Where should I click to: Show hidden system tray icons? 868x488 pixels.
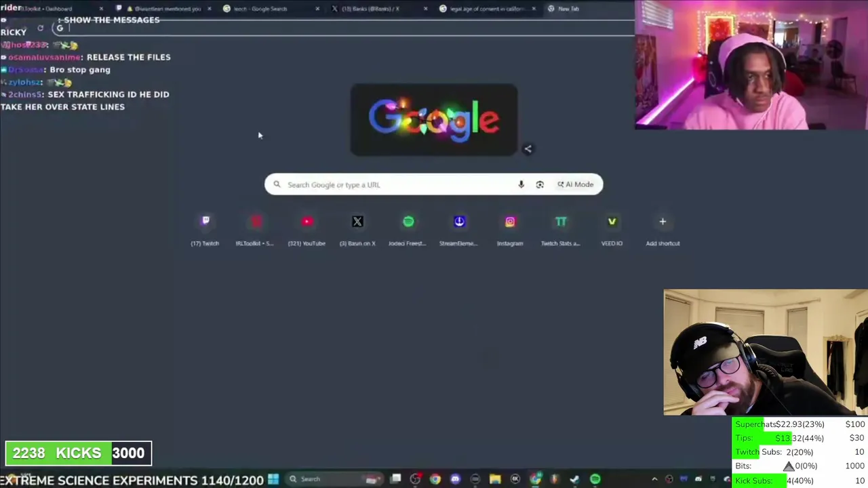654,479
